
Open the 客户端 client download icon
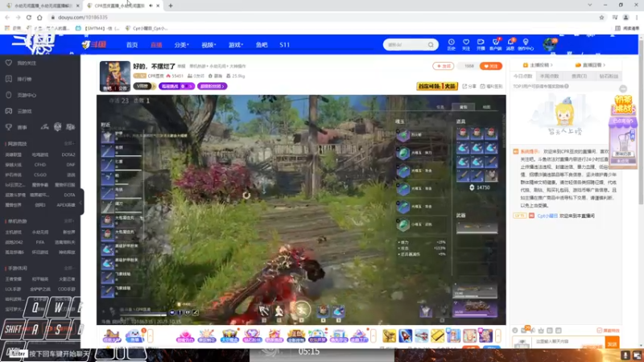tap(496, 44)
